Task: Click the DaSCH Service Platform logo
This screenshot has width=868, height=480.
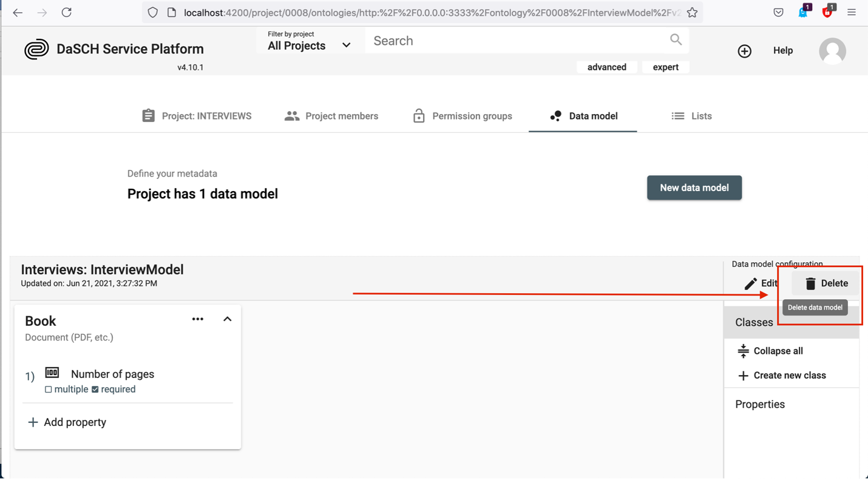Action: pyautogui.click(x=37, y=49)
